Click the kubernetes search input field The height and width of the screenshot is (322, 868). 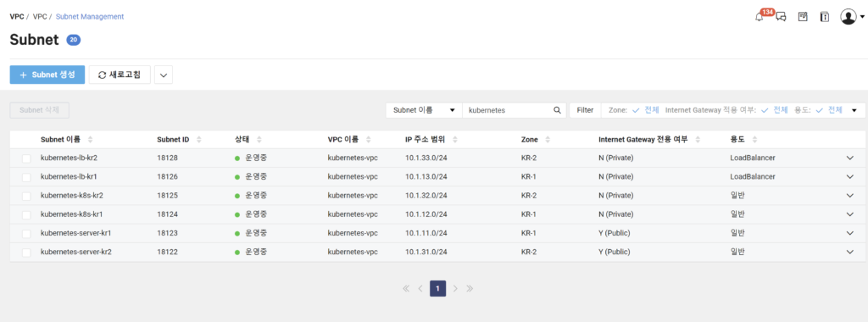tap(508, 110)
